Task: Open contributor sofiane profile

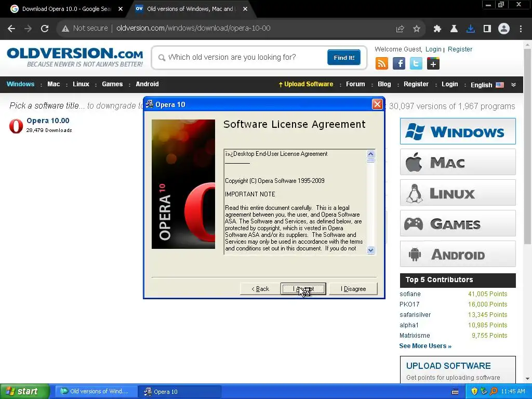Action: (x=410, y=294)
